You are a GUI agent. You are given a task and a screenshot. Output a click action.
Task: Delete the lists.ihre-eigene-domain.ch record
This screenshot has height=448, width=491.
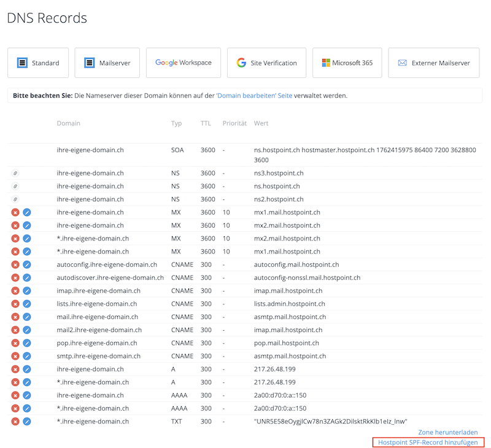tap(15, 304)
